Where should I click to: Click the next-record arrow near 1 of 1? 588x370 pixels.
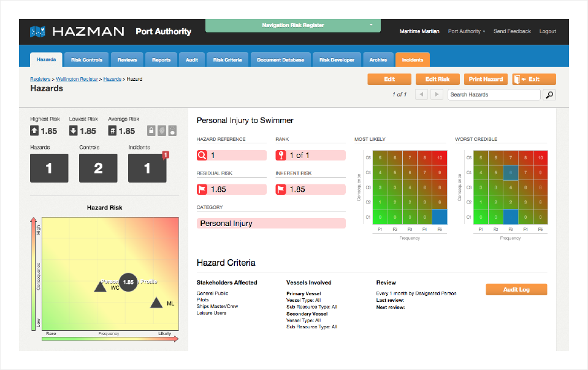tap(437, 94)
